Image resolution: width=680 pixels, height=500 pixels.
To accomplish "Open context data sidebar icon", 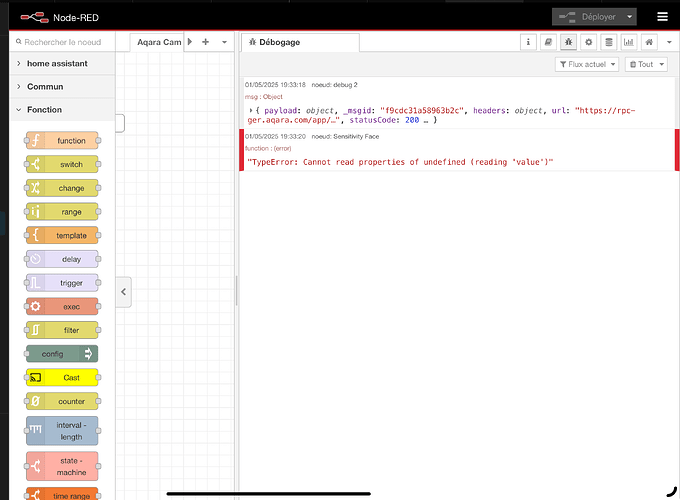I will (608, 42).
